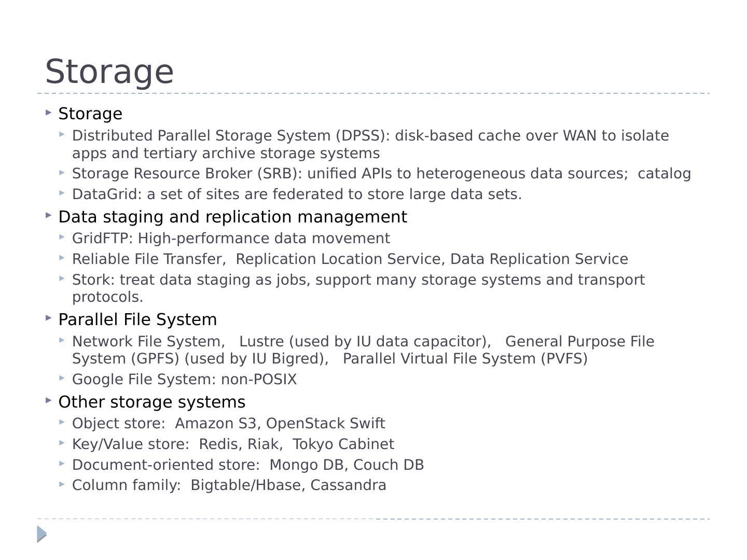The height and width of the screenshot is (560, 747).
Task: Click the small bullet beside "GridFTP" line
Action: (x=62, y=237)
